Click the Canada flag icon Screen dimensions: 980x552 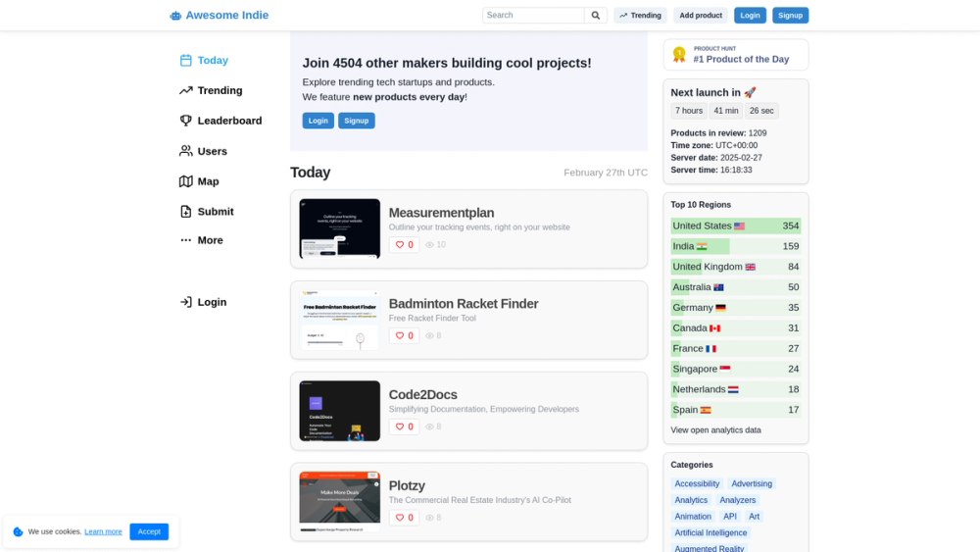(715, 328)
